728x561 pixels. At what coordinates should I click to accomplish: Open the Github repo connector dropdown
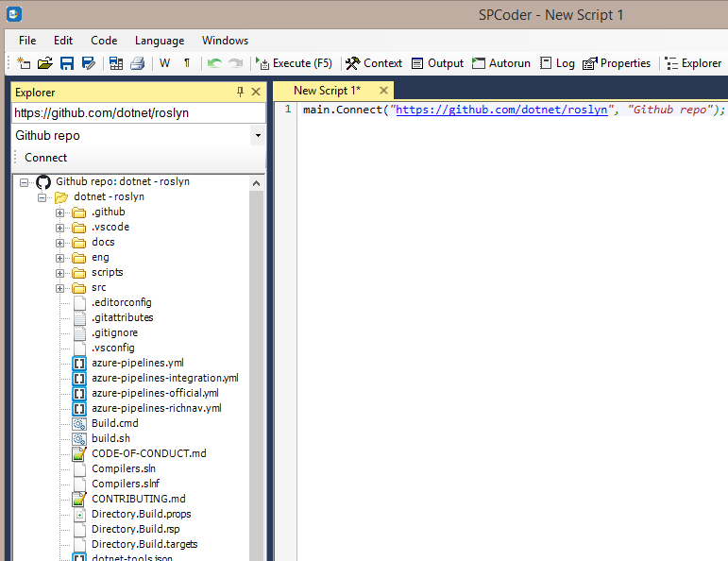(258, 136)
